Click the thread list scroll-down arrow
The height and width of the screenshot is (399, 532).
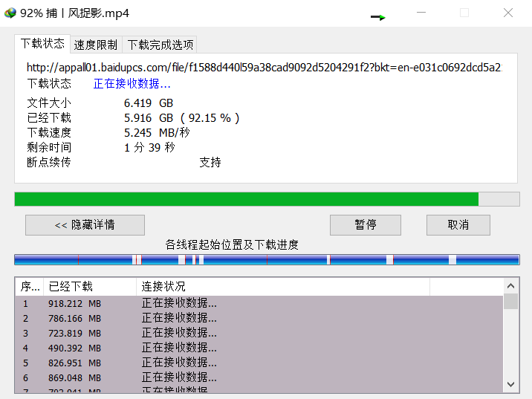[510, 384]
